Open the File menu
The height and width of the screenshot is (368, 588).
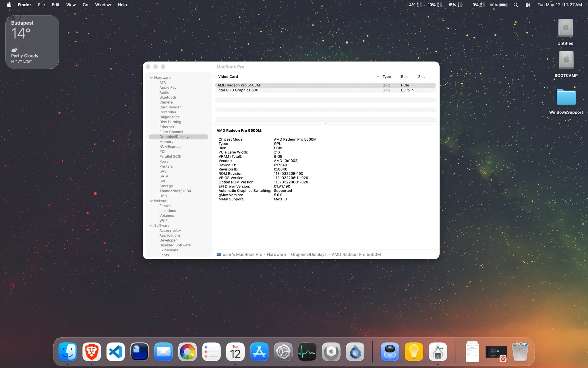click(x=41, y=5)
